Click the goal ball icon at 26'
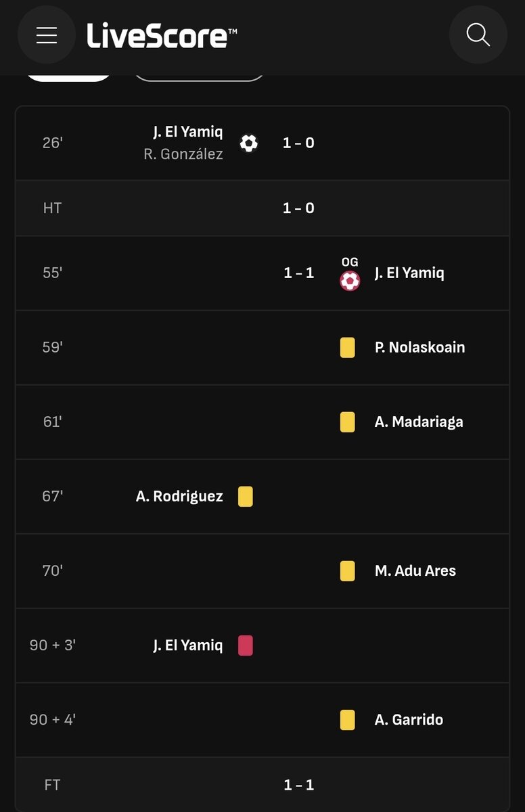Viewport: 525px width, 812px height. point(249,143)
